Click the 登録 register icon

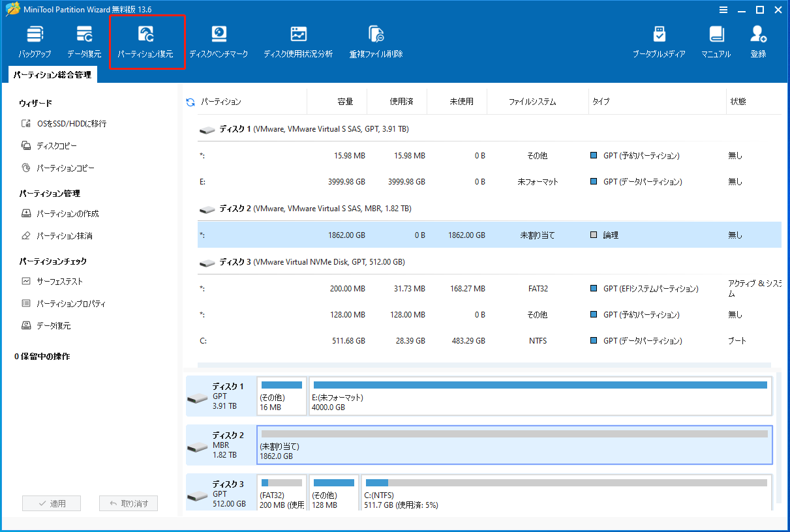click(758, 42)
